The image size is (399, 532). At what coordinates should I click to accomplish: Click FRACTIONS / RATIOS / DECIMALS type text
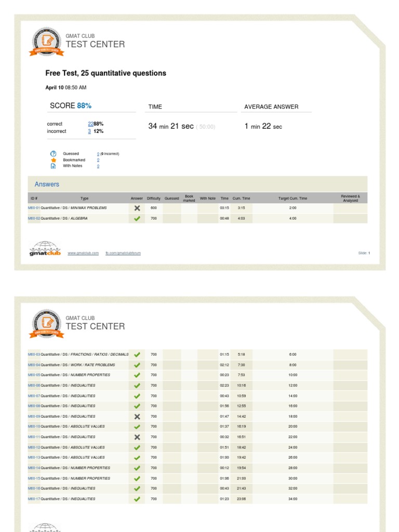pyautogui.click(x=99, y=354)
